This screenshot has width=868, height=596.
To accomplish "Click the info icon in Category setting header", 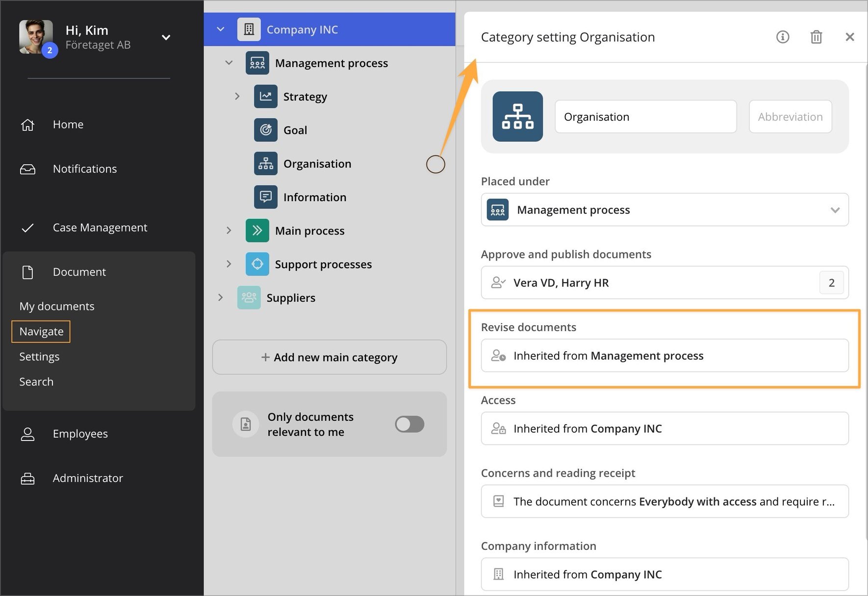I will 783,37.
